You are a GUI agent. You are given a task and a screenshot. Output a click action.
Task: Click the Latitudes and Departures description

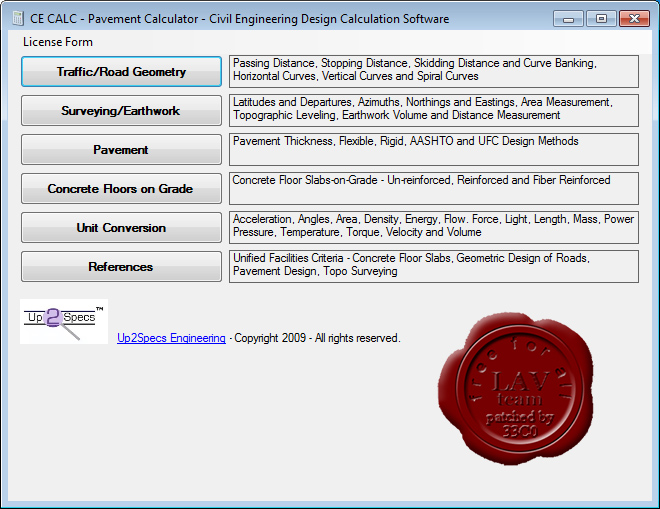(x=434, y=110)
